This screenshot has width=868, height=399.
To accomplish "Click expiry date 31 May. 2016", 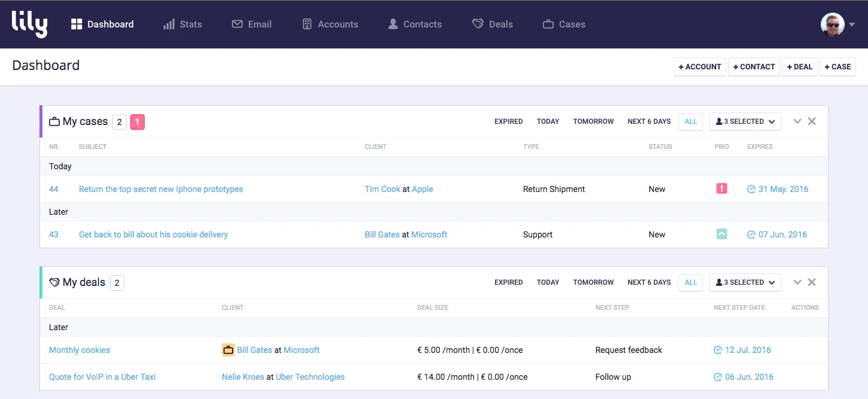I will [783, 189].
